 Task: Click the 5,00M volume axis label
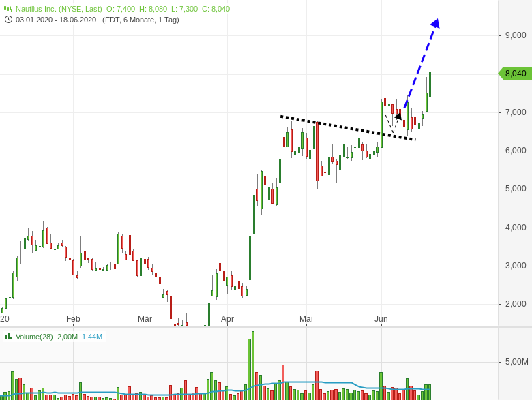(x=517, y=362)
